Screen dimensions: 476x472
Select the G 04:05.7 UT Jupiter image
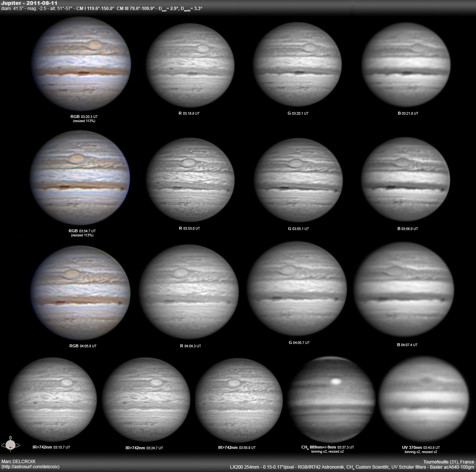pyautogui.click(x=297, y=288)
